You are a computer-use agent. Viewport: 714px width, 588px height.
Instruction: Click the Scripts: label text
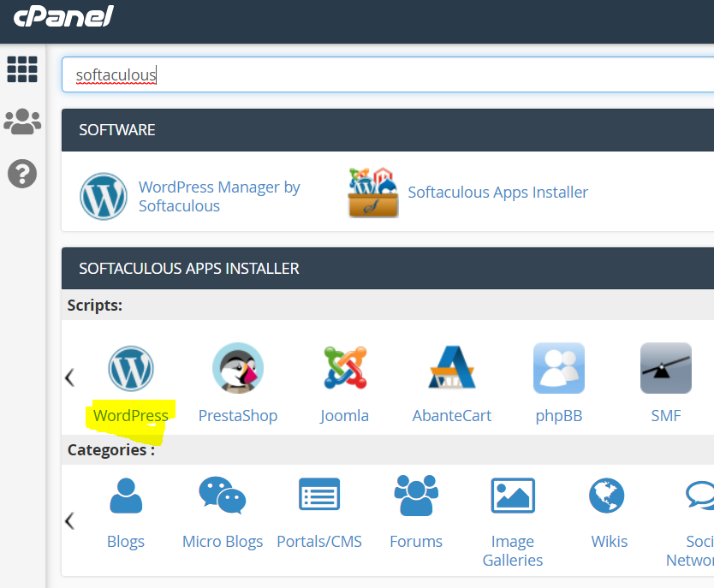(95, 305)
